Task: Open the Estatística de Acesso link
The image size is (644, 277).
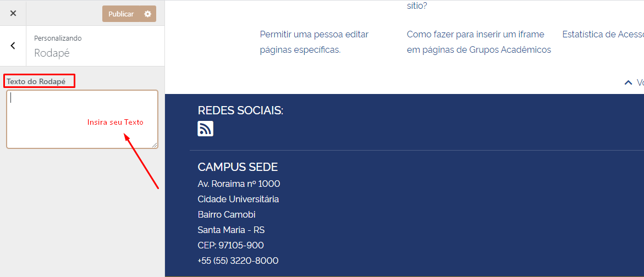Action: (x=602, y=34)
